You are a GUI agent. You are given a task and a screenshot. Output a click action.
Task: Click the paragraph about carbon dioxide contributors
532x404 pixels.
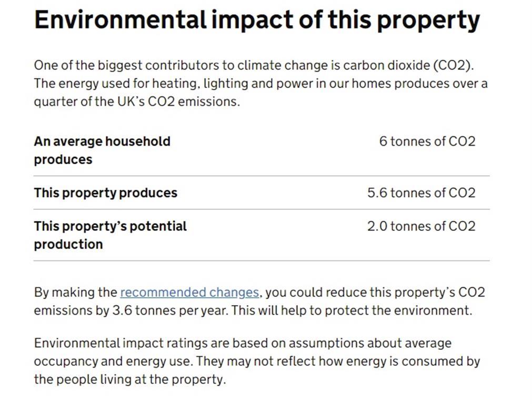pyautogui.click(x=260, y=84)
